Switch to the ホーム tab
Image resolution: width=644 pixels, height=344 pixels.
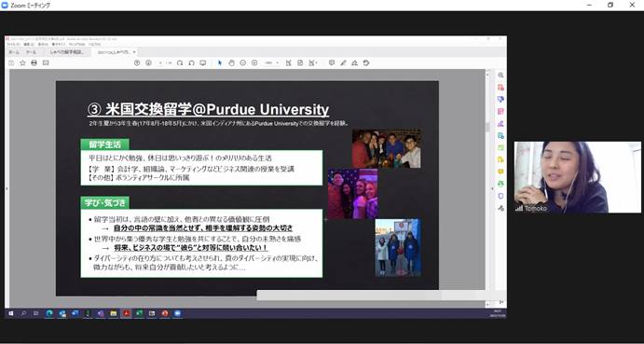point(14,52)
